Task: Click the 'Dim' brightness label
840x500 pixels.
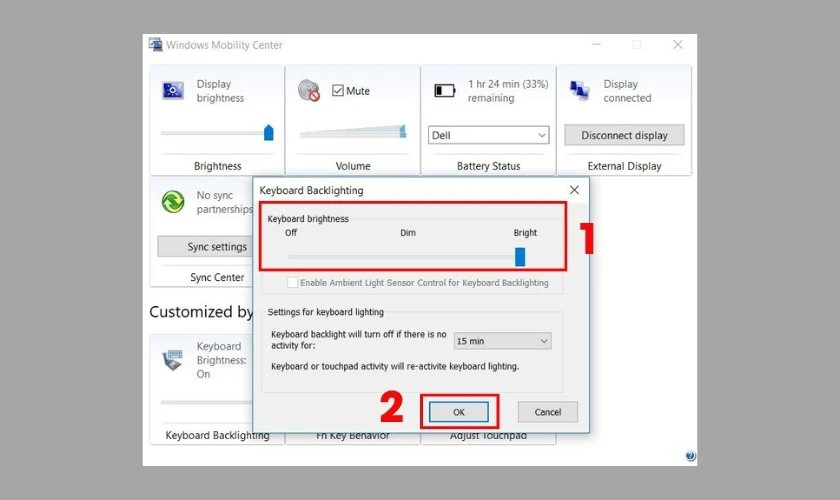Action: pyautogui.click(x=408, y=233)
